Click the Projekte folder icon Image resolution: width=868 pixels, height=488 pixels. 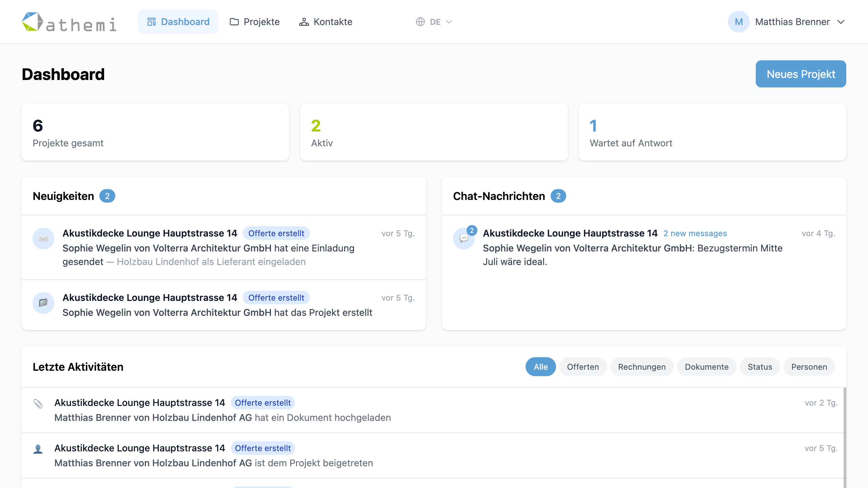(x=234, y=22)
